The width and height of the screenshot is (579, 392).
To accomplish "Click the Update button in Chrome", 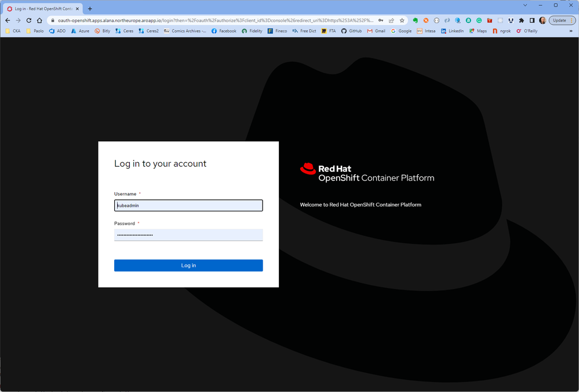I will tap(562, 20).
